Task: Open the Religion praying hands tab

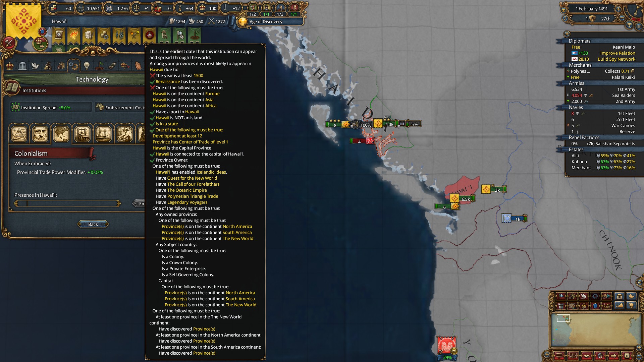Action: (138, 65)
